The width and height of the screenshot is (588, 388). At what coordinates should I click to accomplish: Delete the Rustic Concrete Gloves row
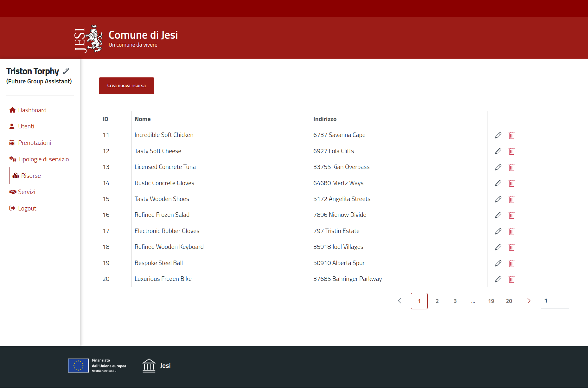pos(511,183)
